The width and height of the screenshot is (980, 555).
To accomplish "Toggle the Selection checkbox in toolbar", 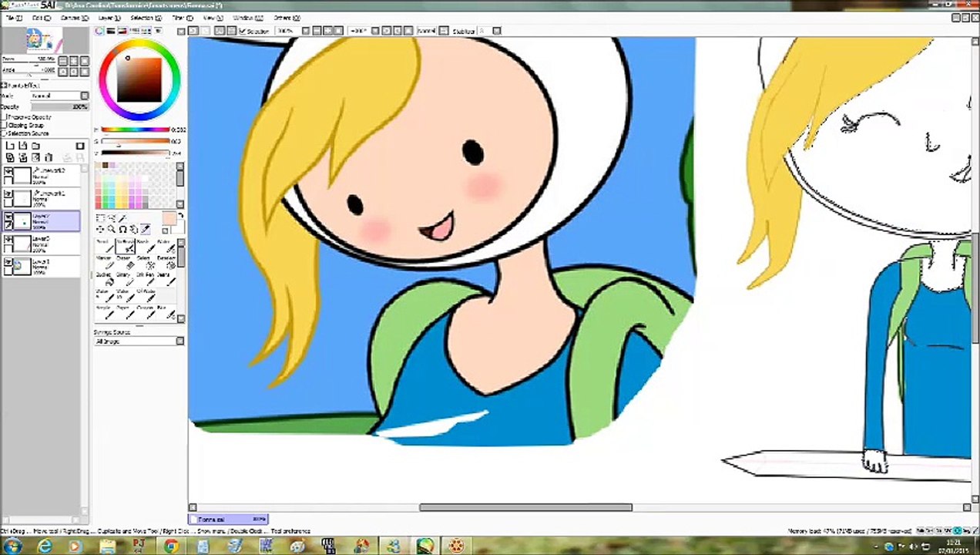I will (242, 31).
